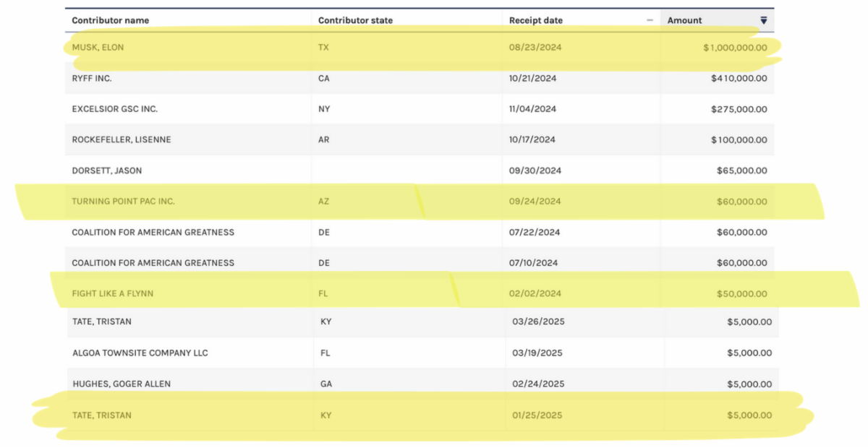Viewport: 868px width, 448px height.
Task: Open TURNING POINT PAC INC. entry
Action: (123, 202)
